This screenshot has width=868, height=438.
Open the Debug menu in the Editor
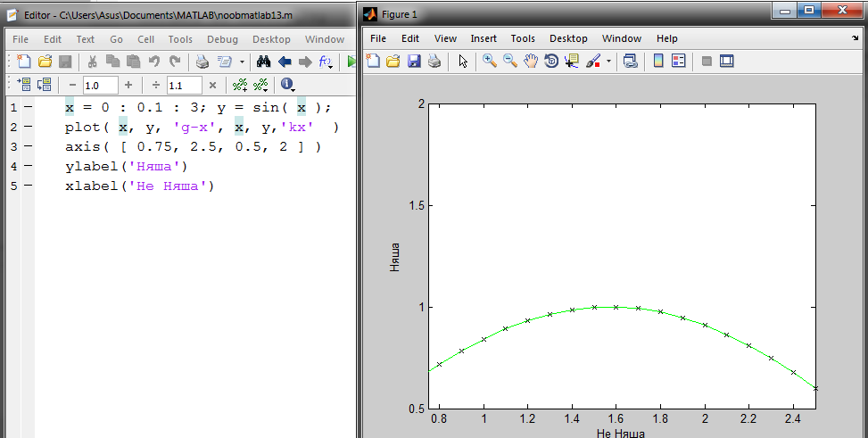point(222,39)
